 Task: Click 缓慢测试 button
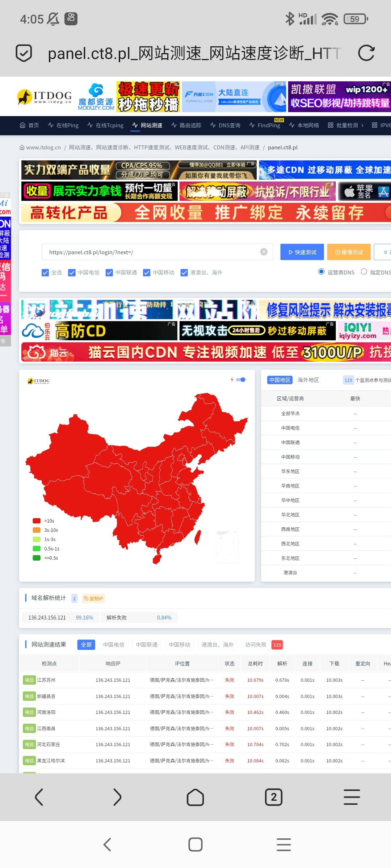click(x=349, y=252)
